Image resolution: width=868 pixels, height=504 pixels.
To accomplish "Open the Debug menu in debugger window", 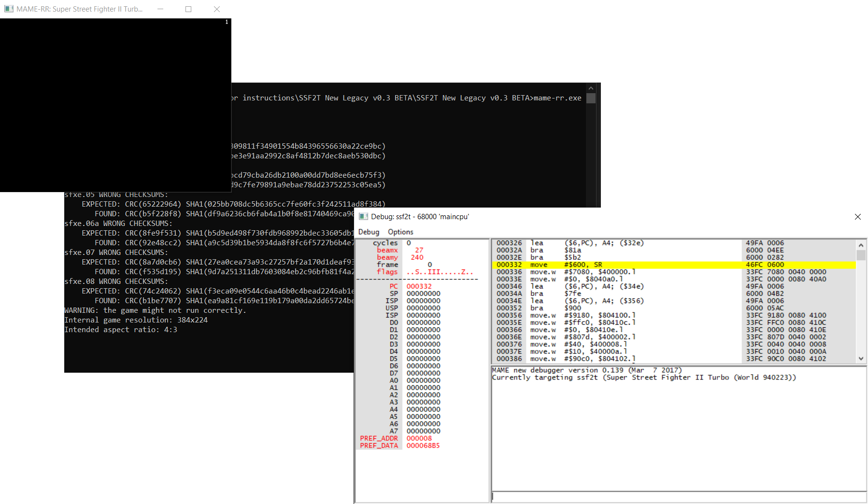I will [369, 232].
